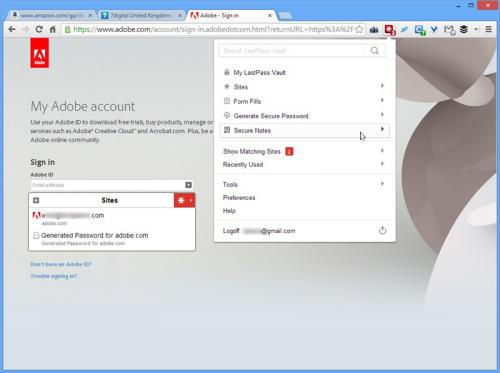Open the Gmail checker extension icon
This screenshot has width=500, height=373.
coord(449,30)
